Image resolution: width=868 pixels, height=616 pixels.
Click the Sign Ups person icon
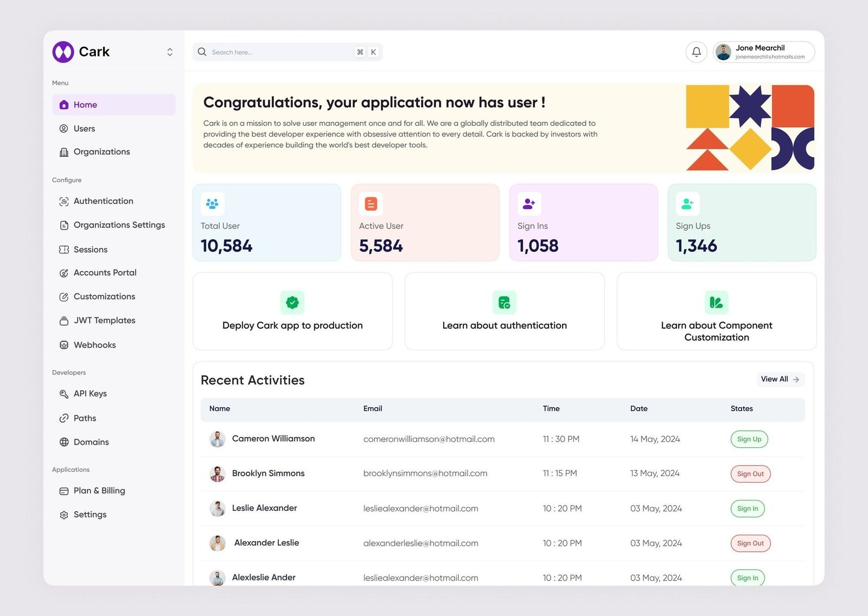687,204
